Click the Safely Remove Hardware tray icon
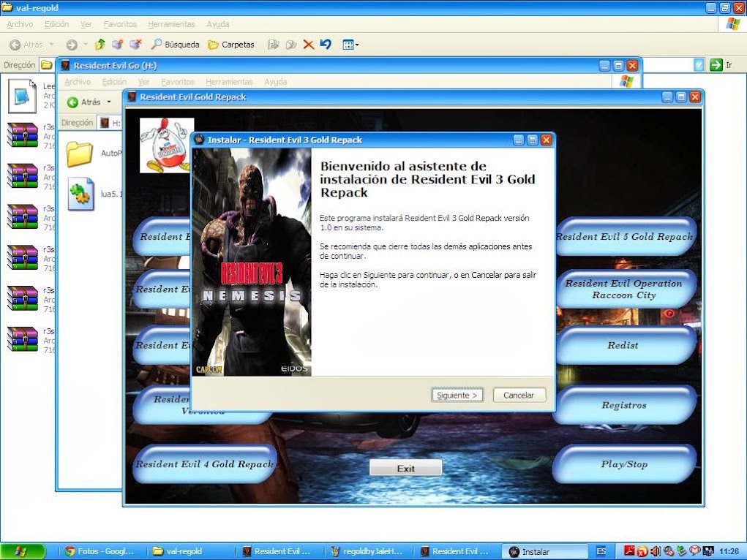The image size is (747, 560). point(682,551)
